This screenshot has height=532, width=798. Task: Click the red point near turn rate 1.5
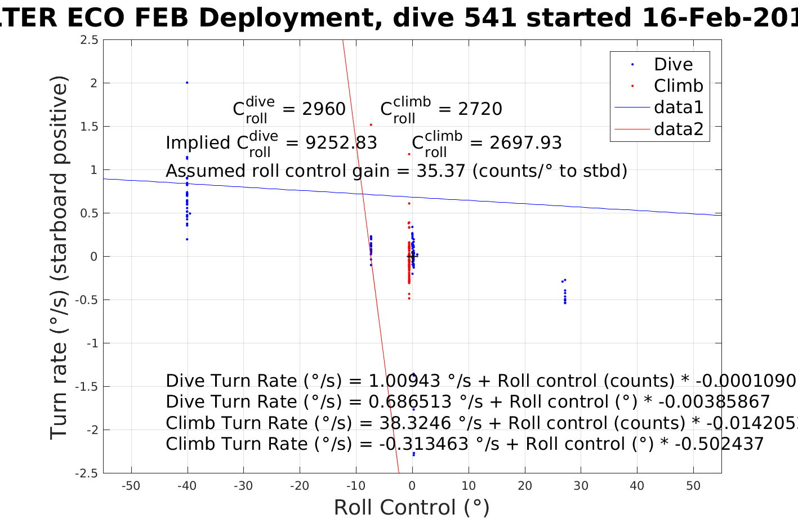point(371,125)
